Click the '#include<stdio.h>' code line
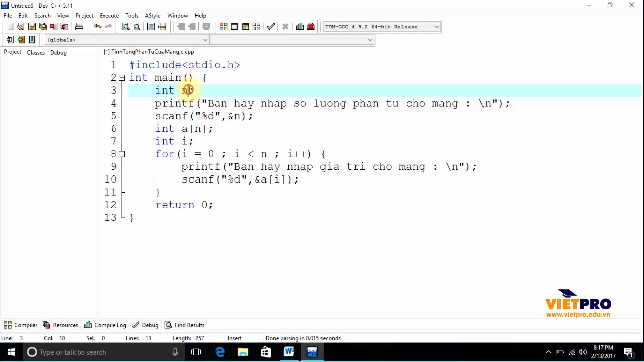The width and height of the screenshot is (644, 362). [185, 65]
